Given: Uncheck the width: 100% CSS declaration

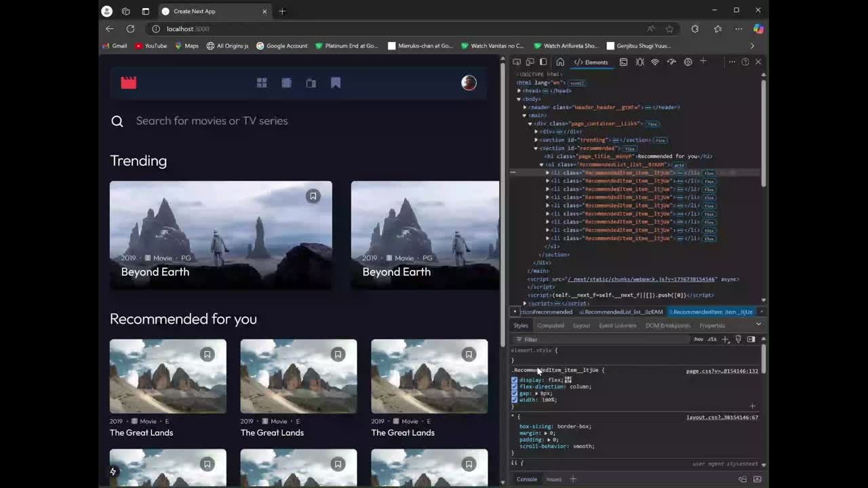Looking at the screenshot, I should 514,400.
